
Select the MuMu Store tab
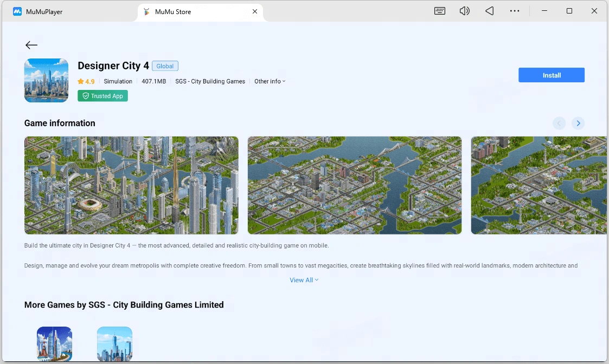pos(200,11)
